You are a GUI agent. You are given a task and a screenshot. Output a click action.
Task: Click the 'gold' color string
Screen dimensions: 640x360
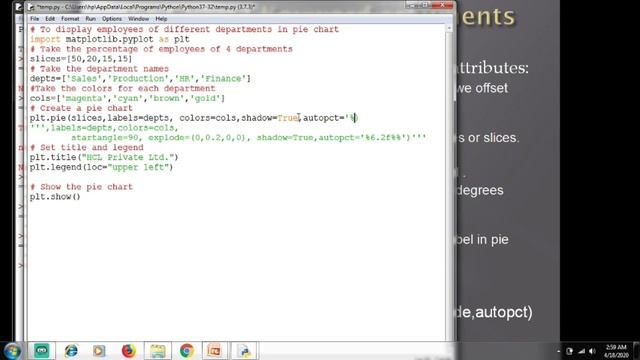[205, 98]
